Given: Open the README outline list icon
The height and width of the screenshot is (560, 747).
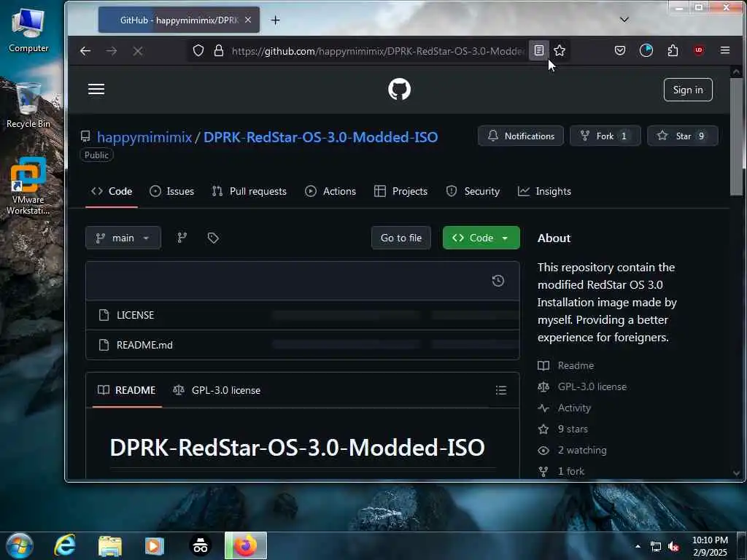Looking at the screenshot, I should [x=500, y=391].
